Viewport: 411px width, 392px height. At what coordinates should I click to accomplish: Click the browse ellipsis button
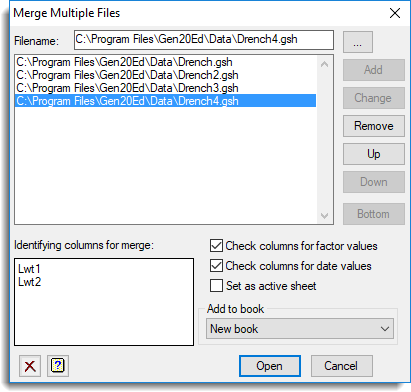[358, 42]
